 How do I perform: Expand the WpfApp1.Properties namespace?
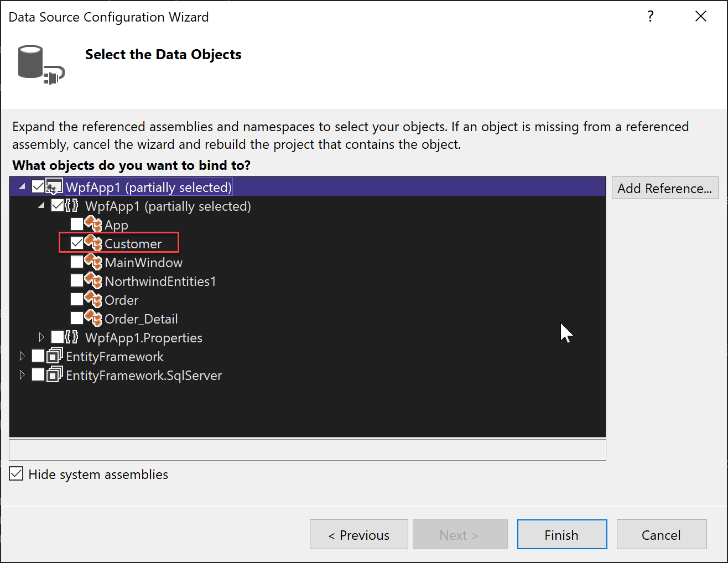pos(42,337)
